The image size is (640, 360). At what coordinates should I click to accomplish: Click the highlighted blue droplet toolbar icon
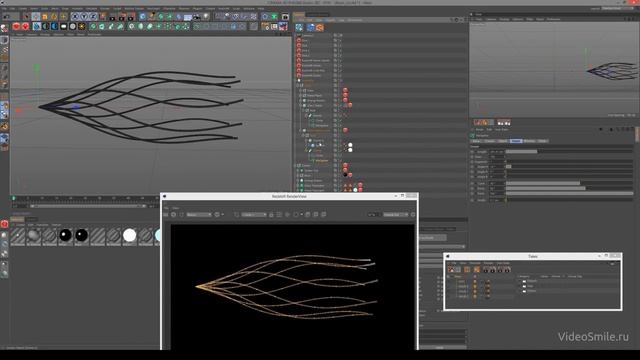[x=37, y=27]
